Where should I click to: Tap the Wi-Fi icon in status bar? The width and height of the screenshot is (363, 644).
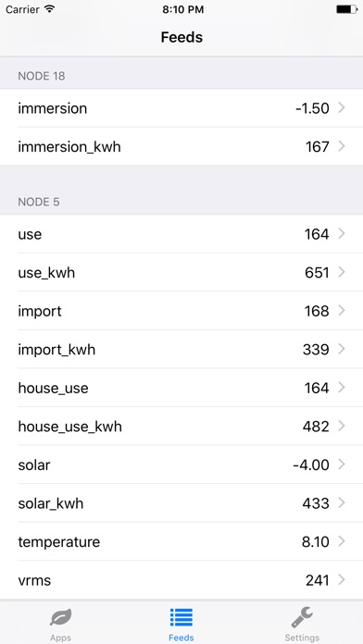[50, 9]
